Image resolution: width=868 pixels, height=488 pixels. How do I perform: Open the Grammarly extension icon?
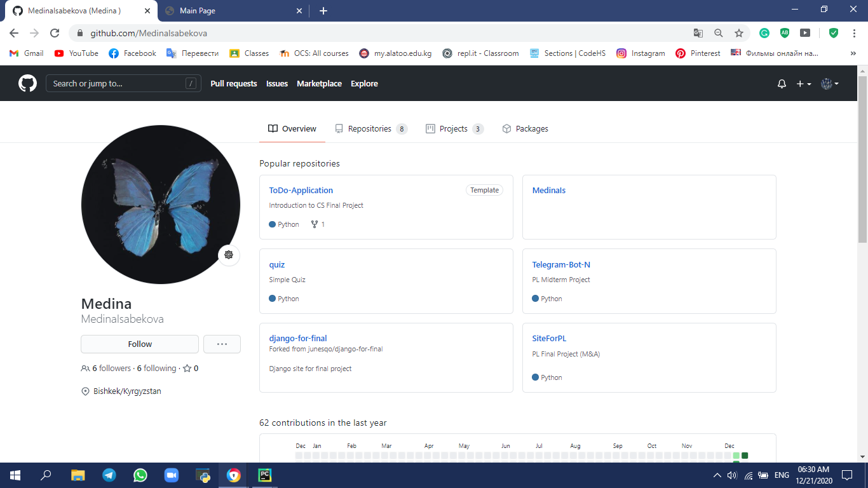coord(764,33)
